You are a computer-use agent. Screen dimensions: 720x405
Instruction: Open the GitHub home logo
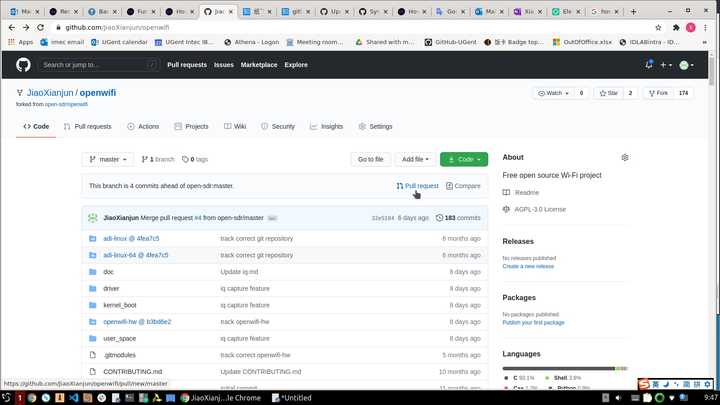pos(23,65)
